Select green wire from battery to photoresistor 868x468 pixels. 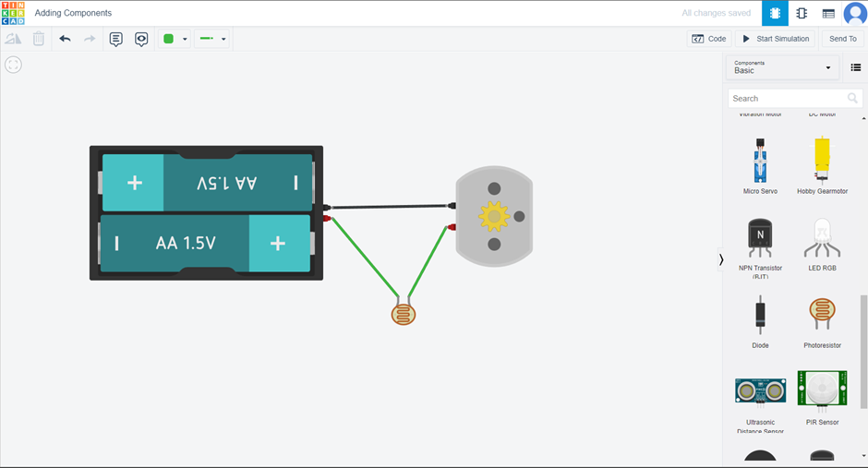point(365,258)
